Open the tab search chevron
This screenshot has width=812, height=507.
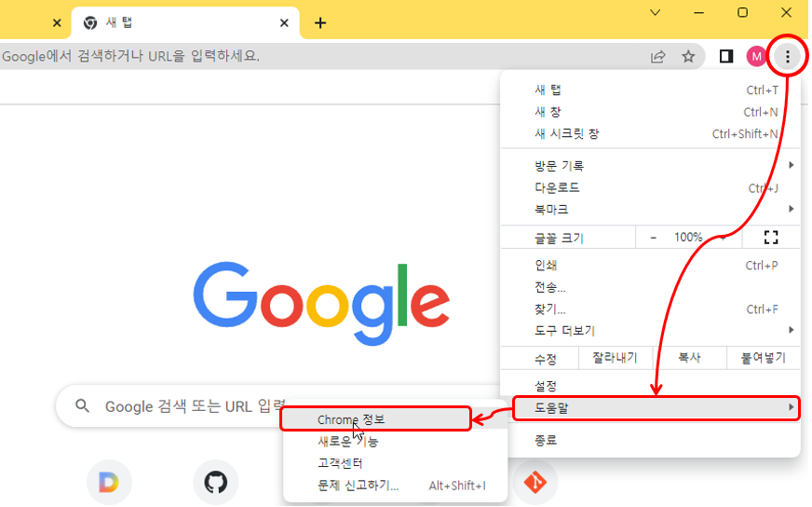point(655,12)
